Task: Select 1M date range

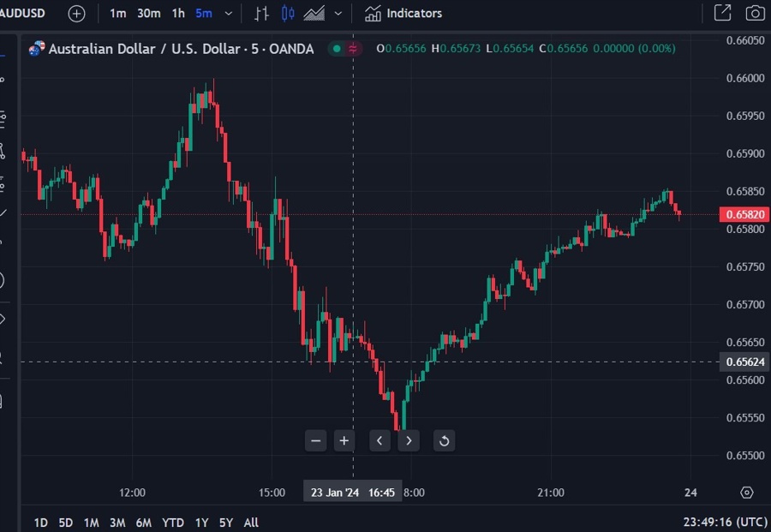Action: [x=92, y=523]
